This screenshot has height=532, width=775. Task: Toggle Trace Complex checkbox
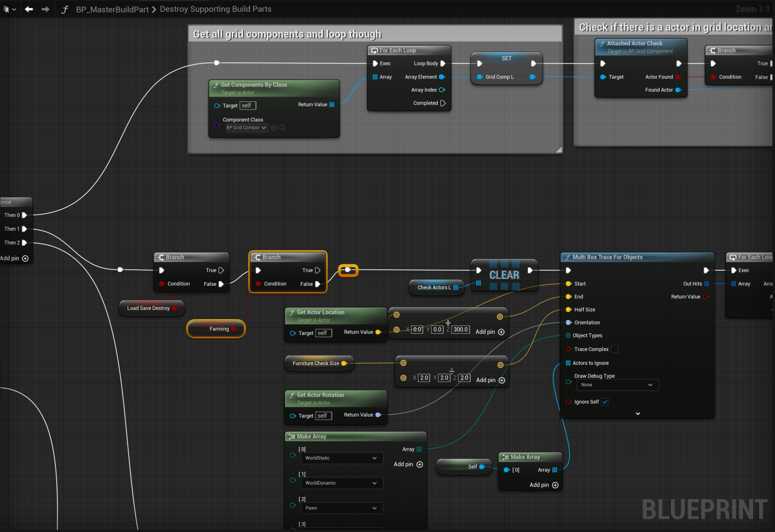tap(614, 349)
